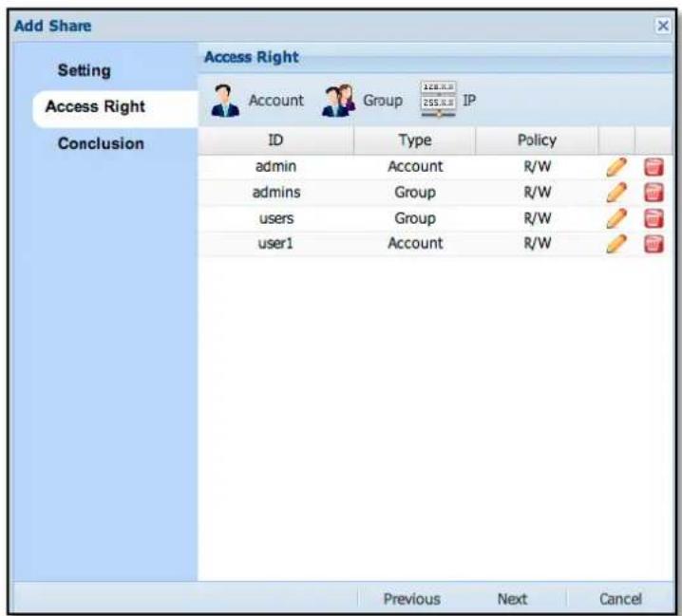The width and height of the screenshot is (682, 616).
Task: Close the Add Share dialog
Action: 662,26
